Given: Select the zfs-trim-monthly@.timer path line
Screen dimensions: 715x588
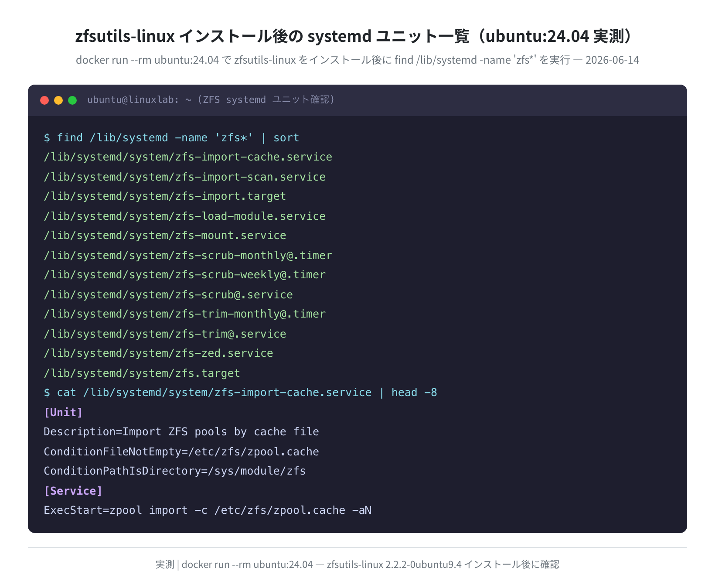Looking at the screenshot, I should tap(184, 314).
